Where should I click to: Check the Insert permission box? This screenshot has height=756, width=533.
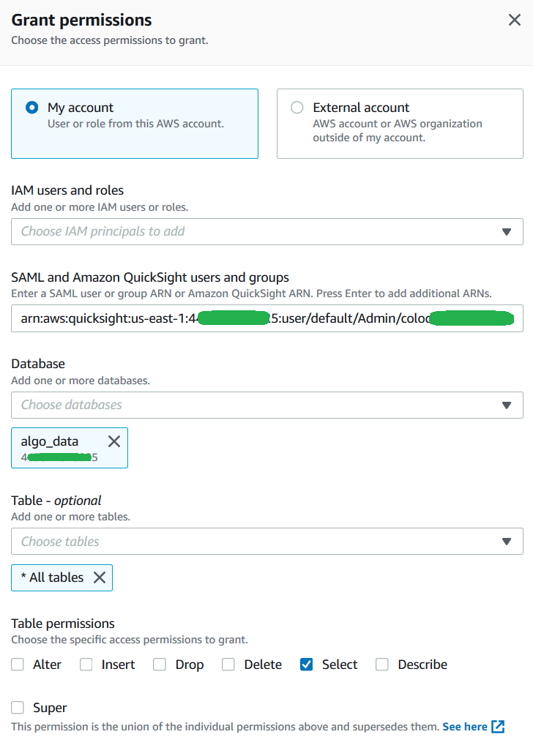point(86,665)
